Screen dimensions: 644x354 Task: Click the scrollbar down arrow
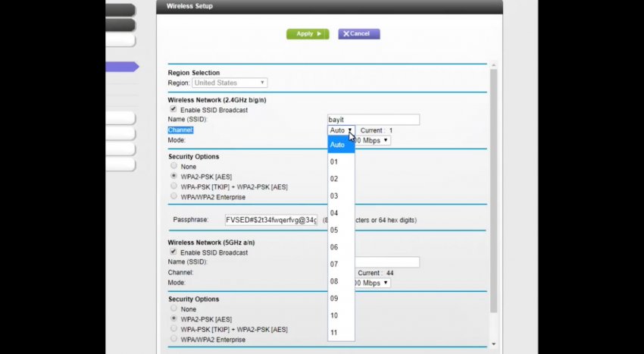[x=494, y=344]
